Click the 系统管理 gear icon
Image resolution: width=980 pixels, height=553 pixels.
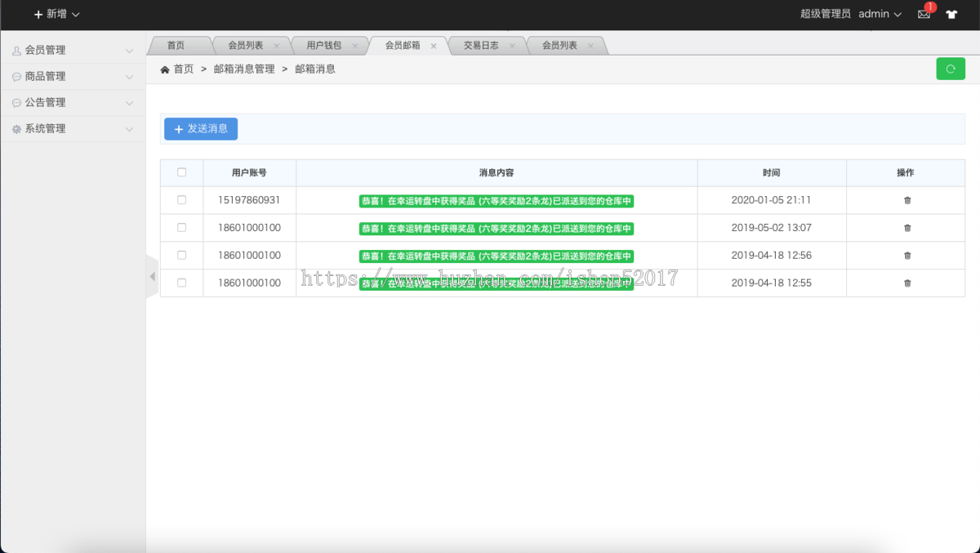pos(16,129)
